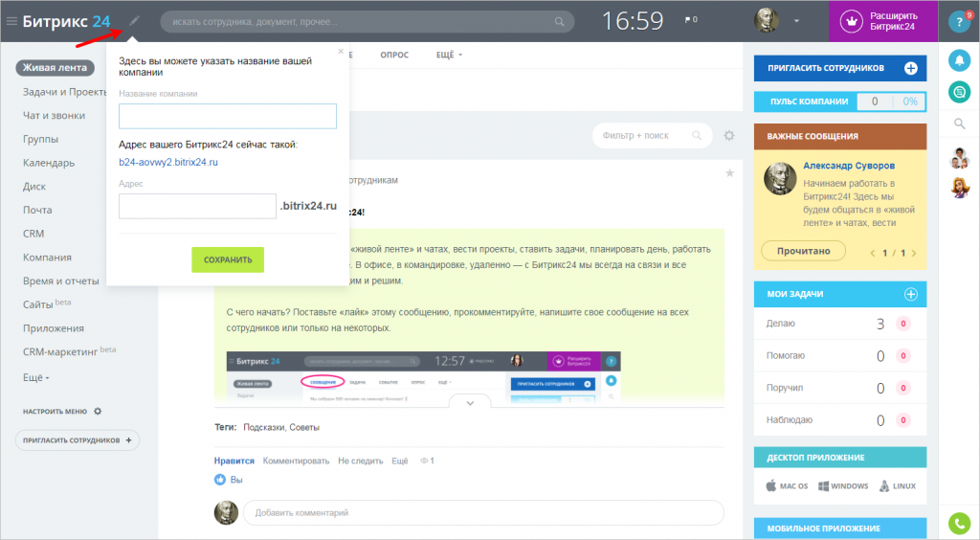
Task: Expand the Ещё item in the left menu
Action: pos(36,377)
